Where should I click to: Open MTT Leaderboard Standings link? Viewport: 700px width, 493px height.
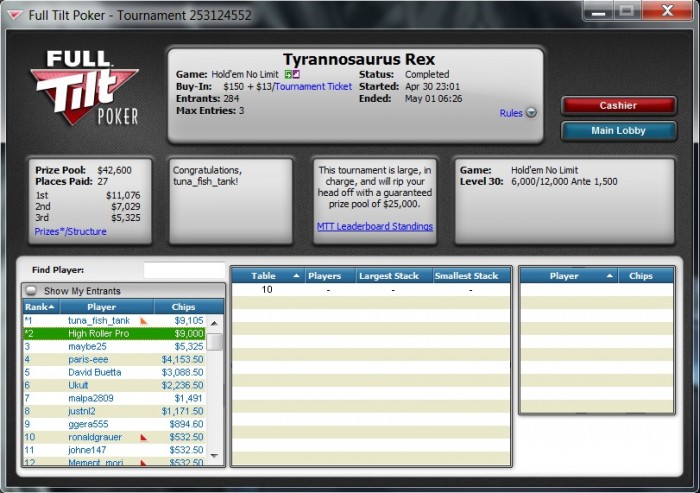click(x=375, y=226)
